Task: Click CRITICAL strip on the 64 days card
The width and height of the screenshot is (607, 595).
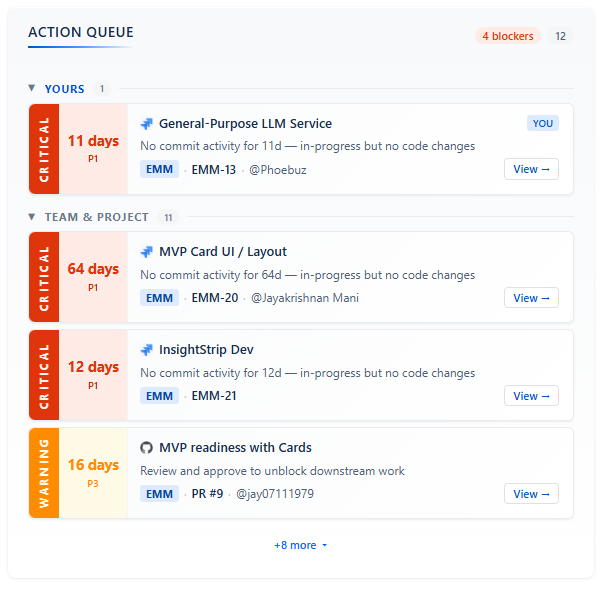Action: coord(44,277)
